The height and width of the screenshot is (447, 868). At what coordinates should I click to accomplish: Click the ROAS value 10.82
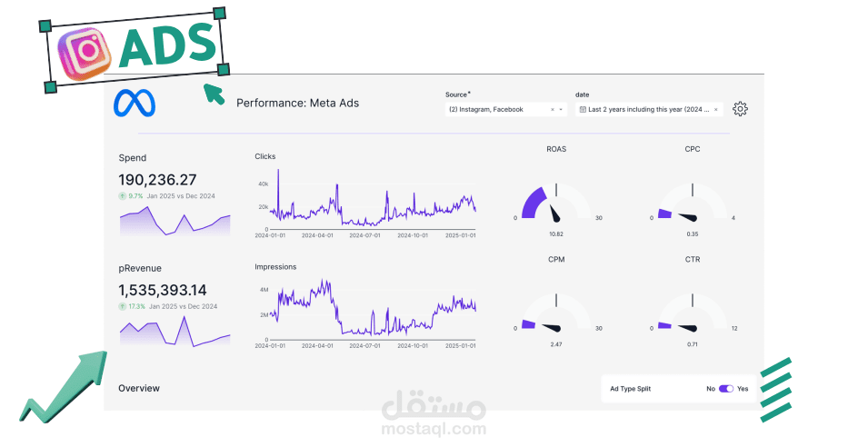click(556, 234)
